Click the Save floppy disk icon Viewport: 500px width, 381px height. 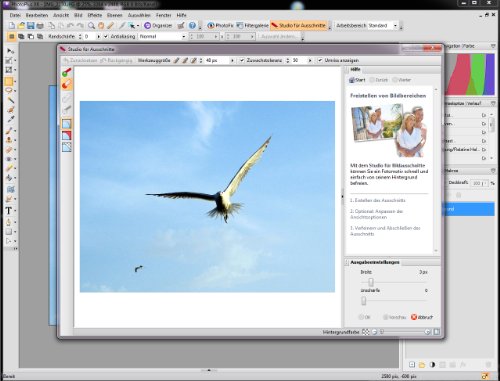pos(30,26)
